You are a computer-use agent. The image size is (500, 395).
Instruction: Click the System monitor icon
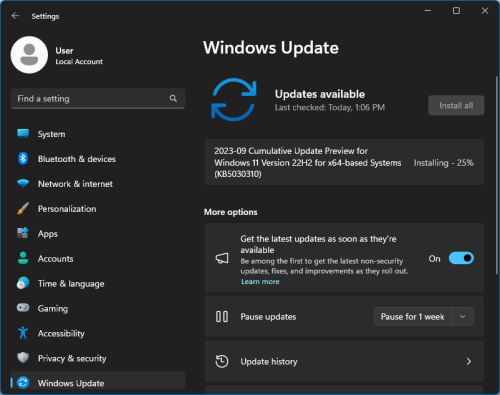coord(23,133)
